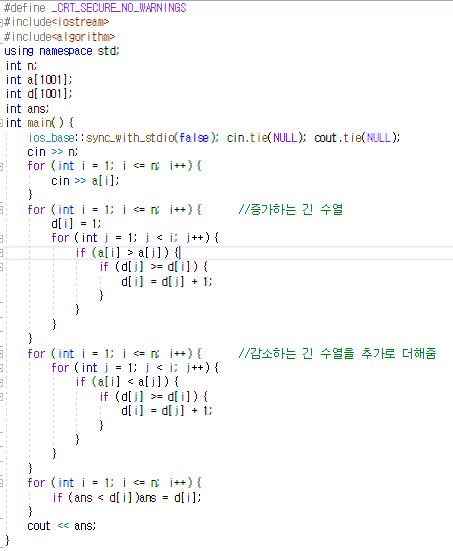
Task: Click the _CRT_SECURE_NO_WARNINGS macro name
Action: pos(119,8)
